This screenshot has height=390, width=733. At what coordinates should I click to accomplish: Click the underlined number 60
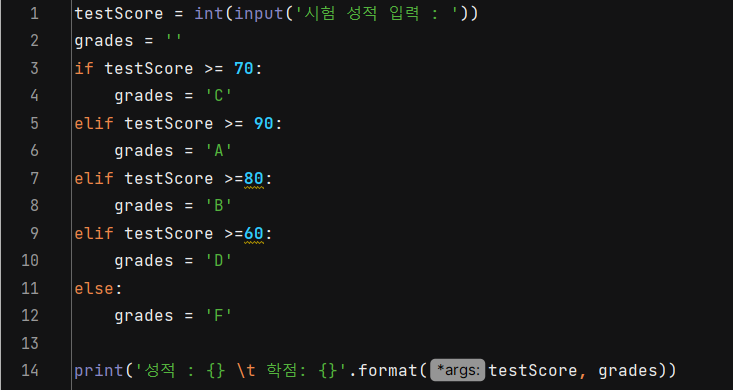(254, 234)
